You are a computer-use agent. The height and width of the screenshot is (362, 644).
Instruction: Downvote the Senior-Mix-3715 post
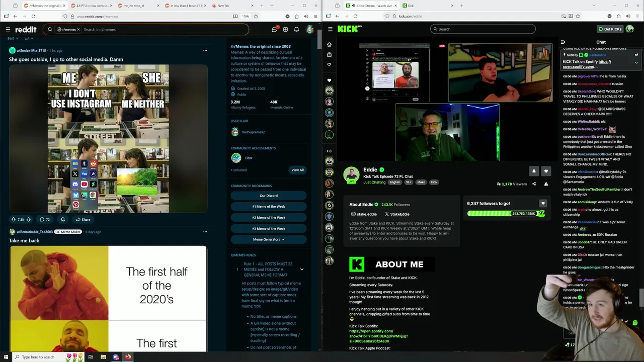(x=29, y=219)
